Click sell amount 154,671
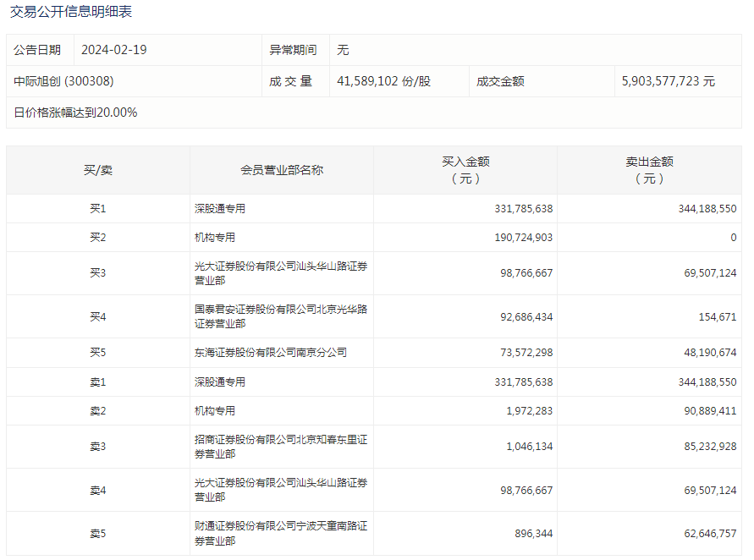 (718, 316)
